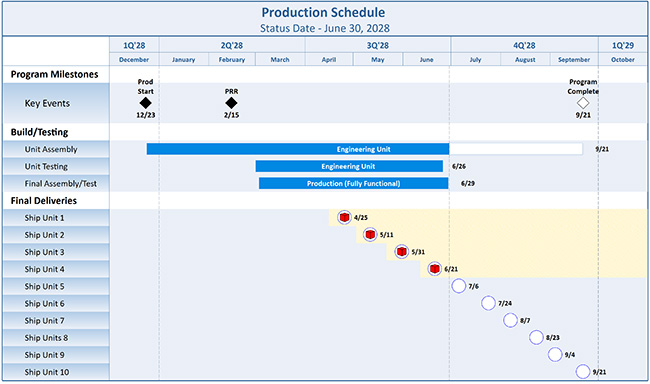Click the empty circle marker dated 7/6
650x384 pixels.
tap(458, 286)
